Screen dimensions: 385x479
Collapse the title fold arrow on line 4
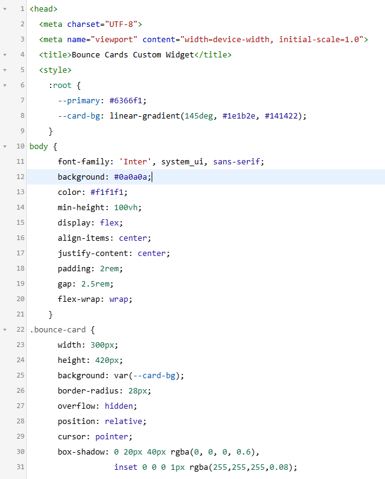tap(5, 55)
